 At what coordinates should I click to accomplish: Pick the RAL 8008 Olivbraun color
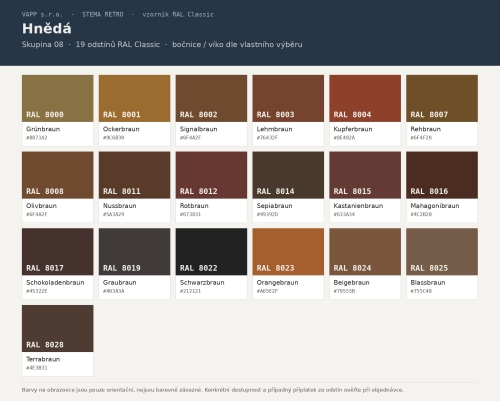pyautogui.click(x=58, y=187)
